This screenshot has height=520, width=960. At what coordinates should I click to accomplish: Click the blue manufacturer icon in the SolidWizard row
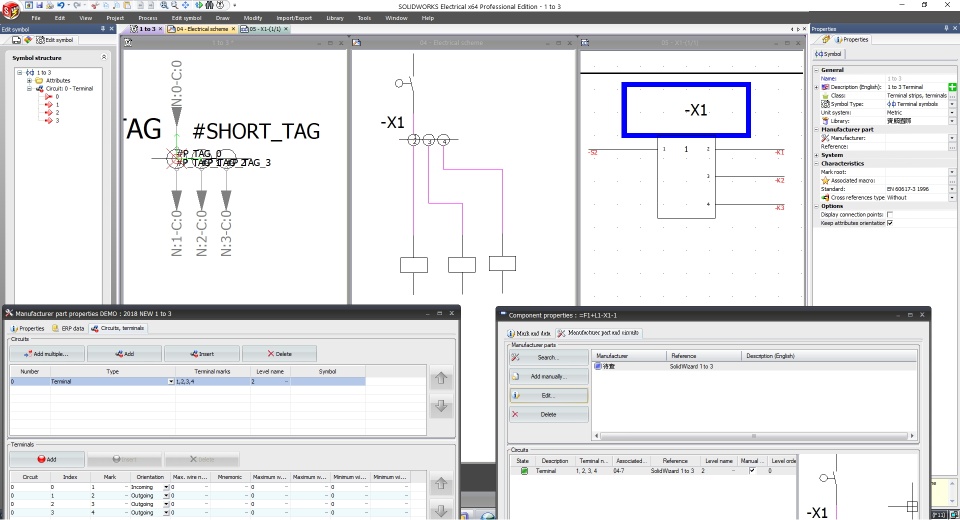click(x=598, y=366)
